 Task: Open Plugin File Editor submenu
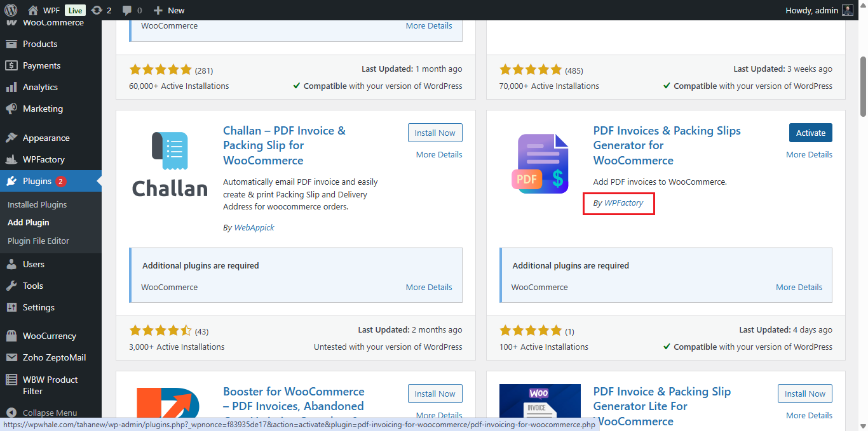(x=38, y=241)
